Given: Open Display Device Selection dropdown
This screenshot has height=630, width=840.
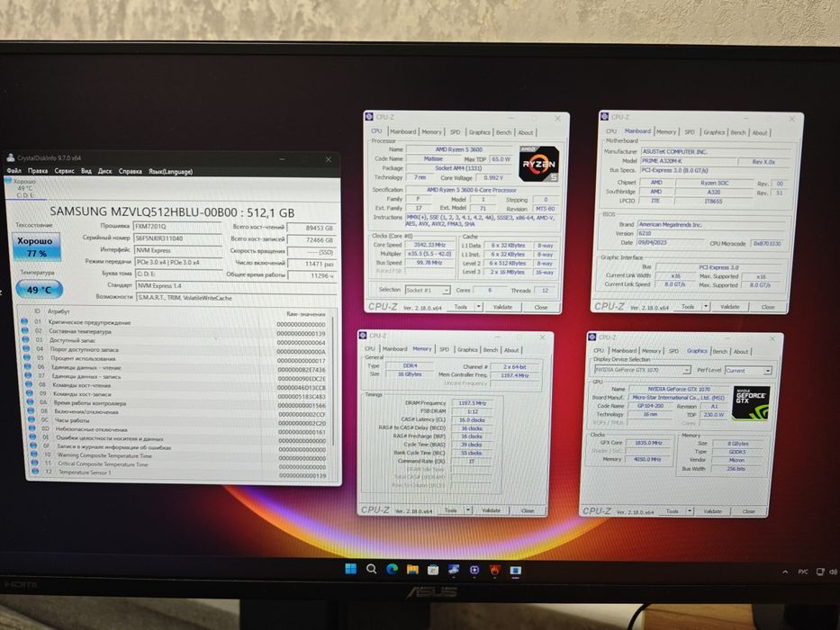Looking at the screenshot, I should [x=642, y=370].
